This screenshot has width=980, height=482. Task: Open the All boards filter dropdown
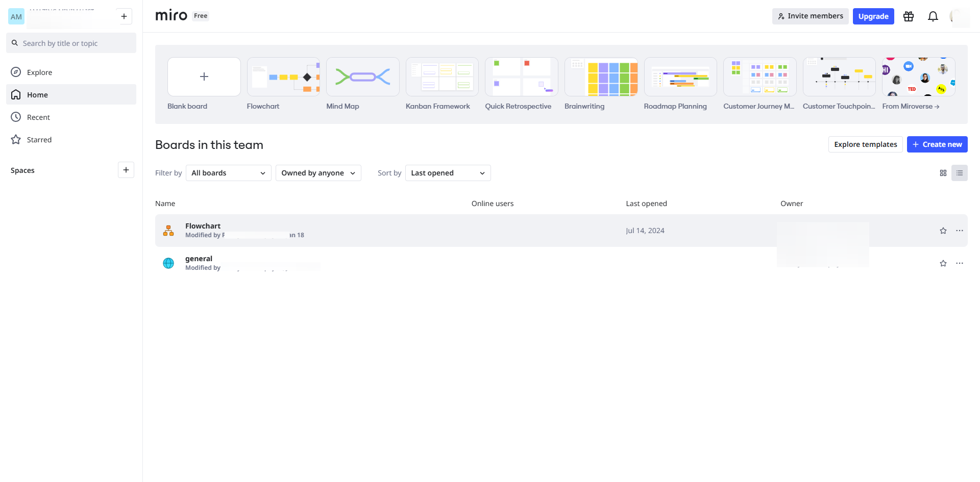click(x=229, y=173)
